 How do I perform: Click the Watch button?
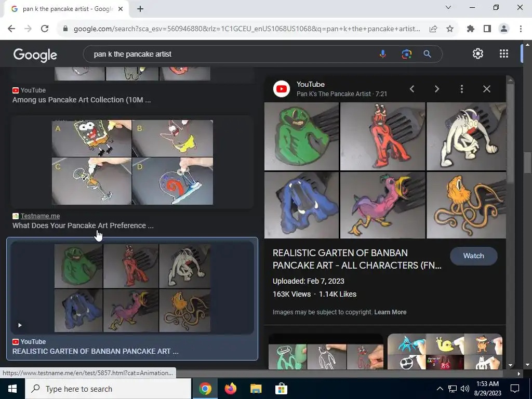pos(474,256)
